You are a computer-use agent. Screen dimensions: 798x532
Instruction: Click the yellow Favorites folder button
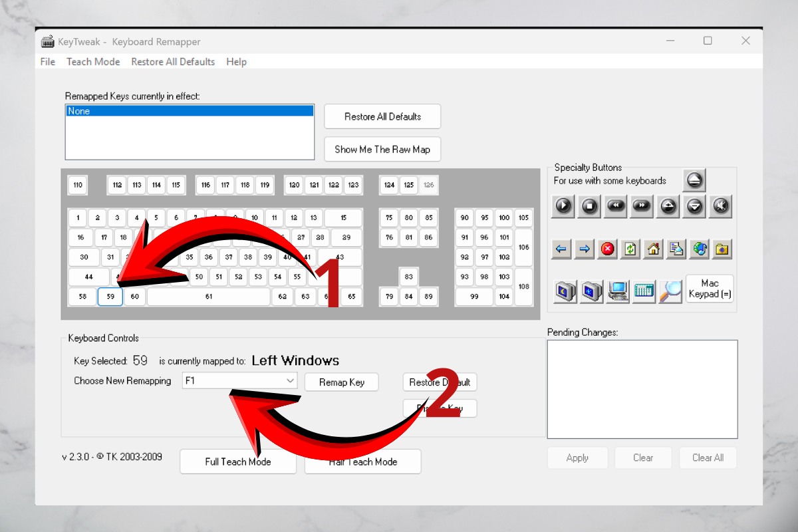click(722, 249)
